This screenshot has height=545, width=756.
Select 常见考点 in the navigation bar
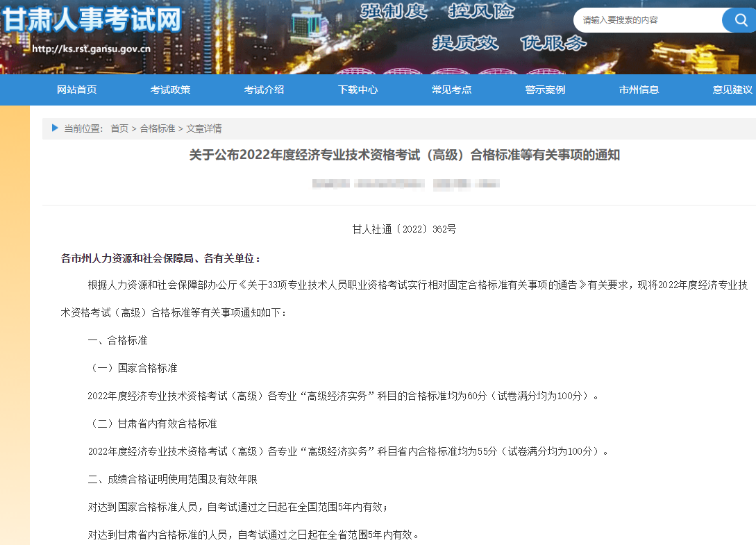tap(451, 90)
